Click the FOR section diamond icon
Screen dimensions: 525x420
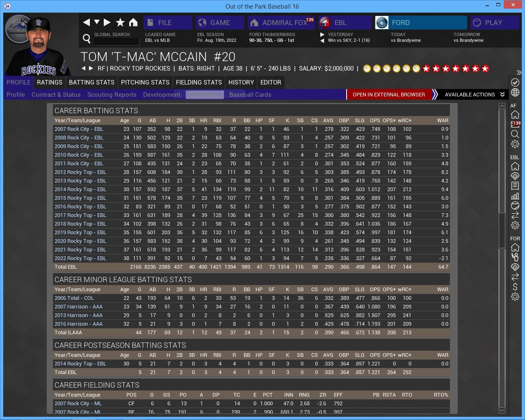pos(515,267)
